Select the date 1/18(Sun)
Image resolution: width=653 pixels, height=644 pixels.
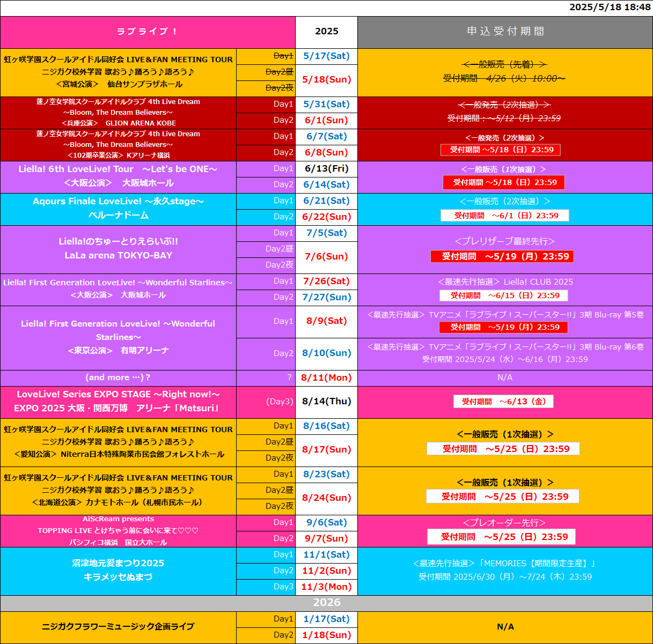point(326,635)
